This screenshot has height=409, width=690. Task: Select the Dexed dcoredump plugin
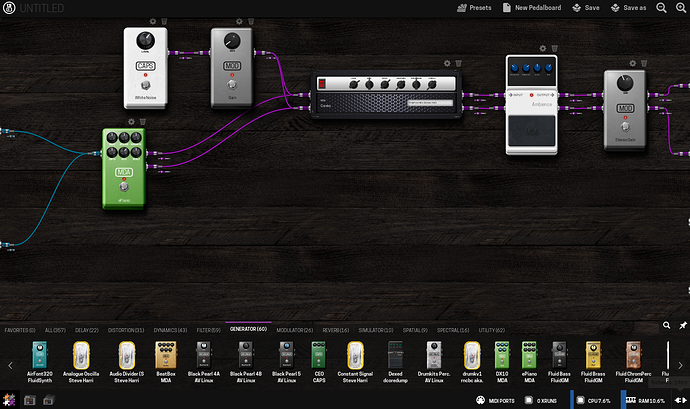click(x=395, y=362)
